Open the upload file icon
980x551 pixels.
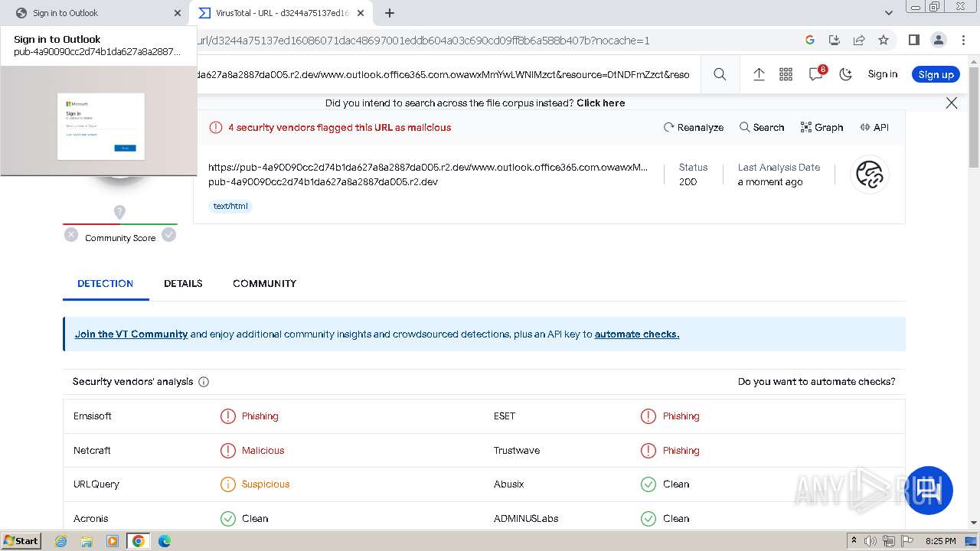(759, 74)
